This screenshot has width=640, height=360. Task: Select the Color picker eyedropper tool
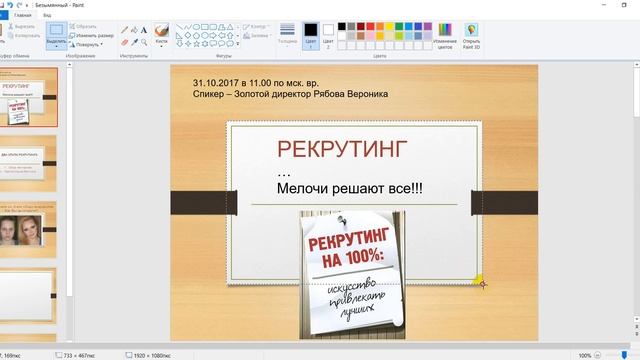pyautogui.click(x=134, y=42)
